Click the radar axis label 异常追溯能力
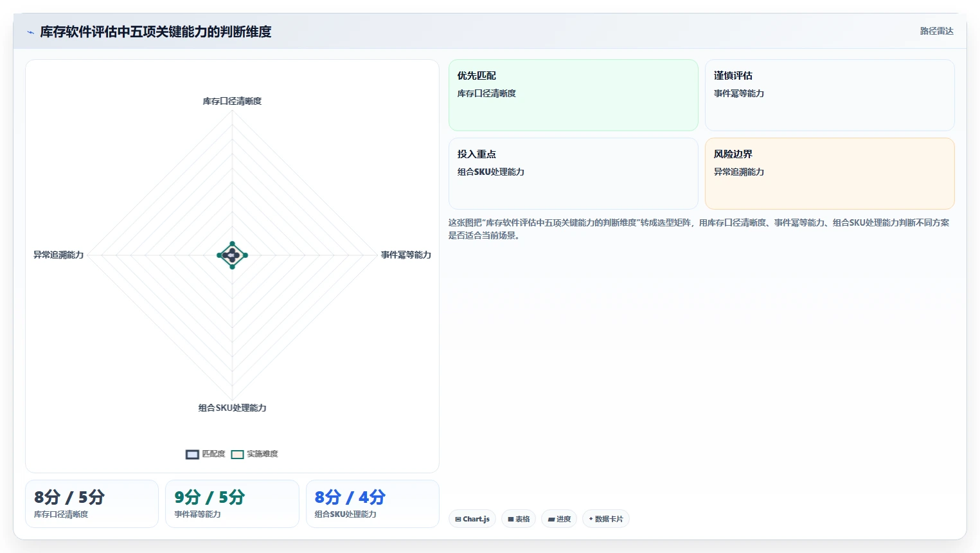 58,255
